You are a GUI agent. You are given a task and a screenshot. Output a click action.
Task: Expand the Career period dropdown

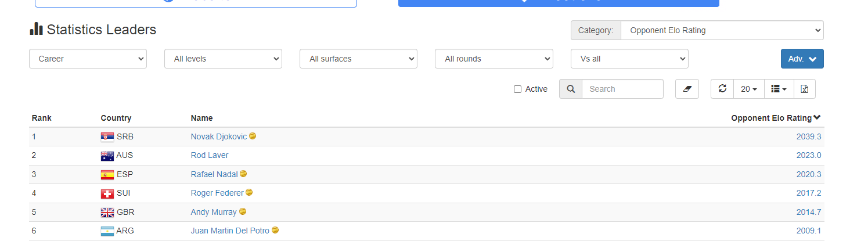(88, 59)
